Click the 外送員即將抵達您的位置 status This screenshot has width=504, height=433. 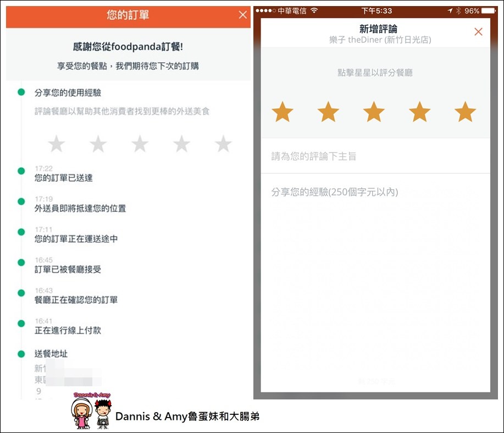[80, 209]
